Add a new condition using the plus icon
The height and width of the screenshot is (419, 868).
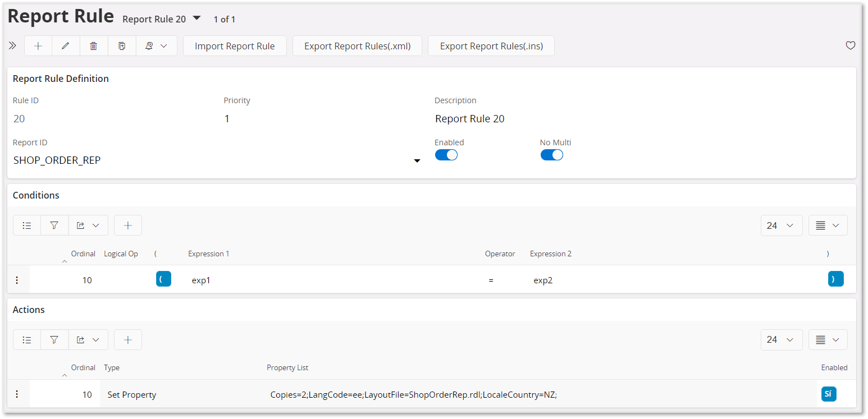click(128, 225)
